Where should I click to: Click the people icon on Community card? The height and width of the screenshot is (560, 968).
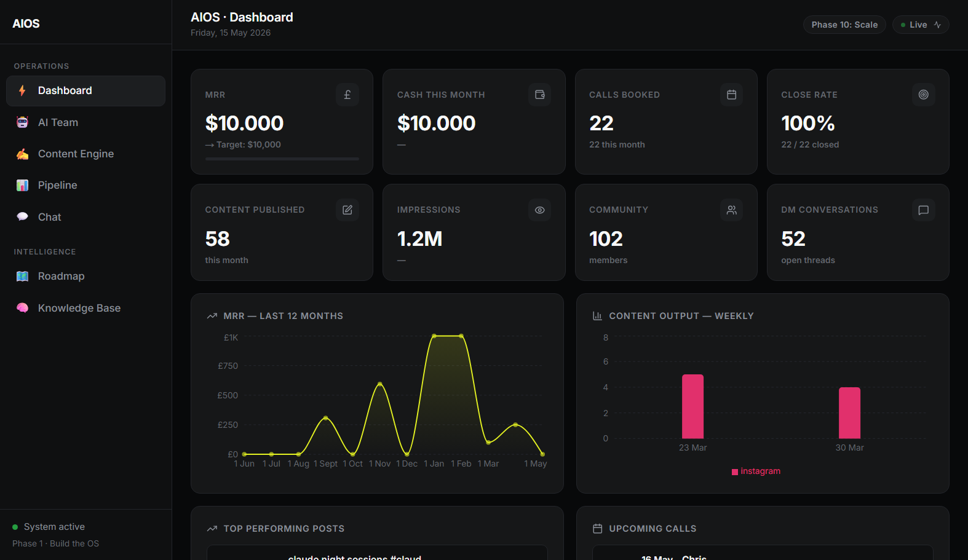(x=731, y=210)
